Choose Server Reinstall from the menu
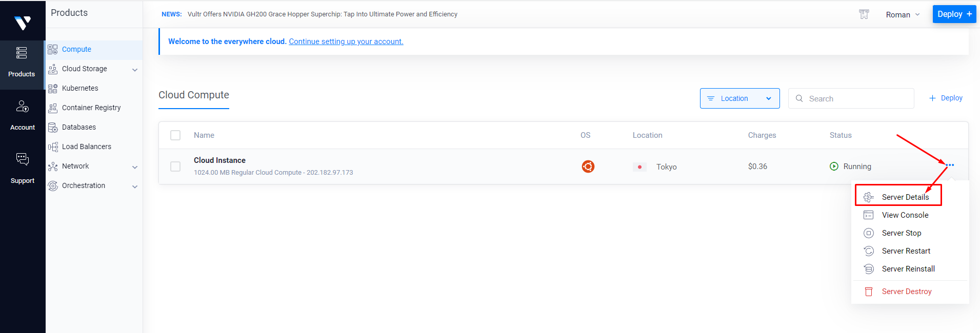980x333 pixels. [908, 269]
